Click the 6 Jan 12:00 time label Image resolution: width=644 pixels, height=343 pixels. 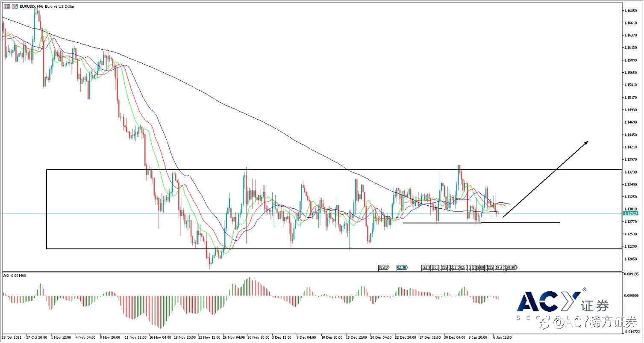[x=503, y=337]
